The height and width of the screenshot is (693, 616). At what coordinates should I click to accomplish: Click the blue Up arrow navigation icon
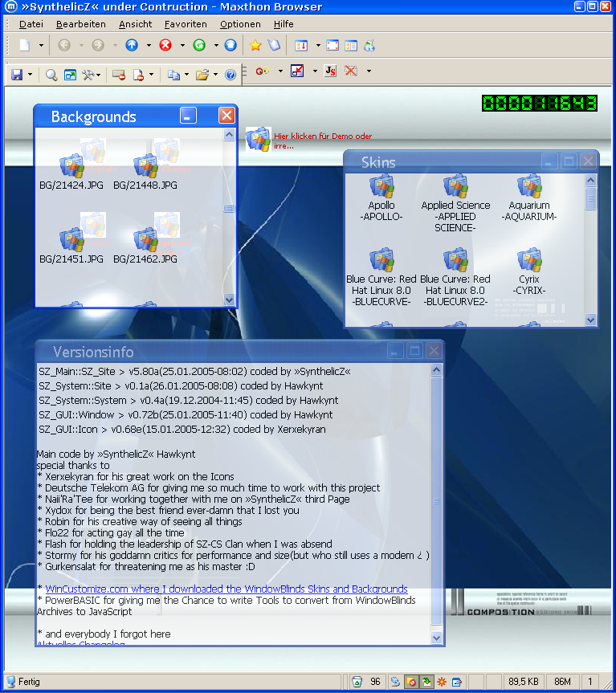(x=132, y=45)
